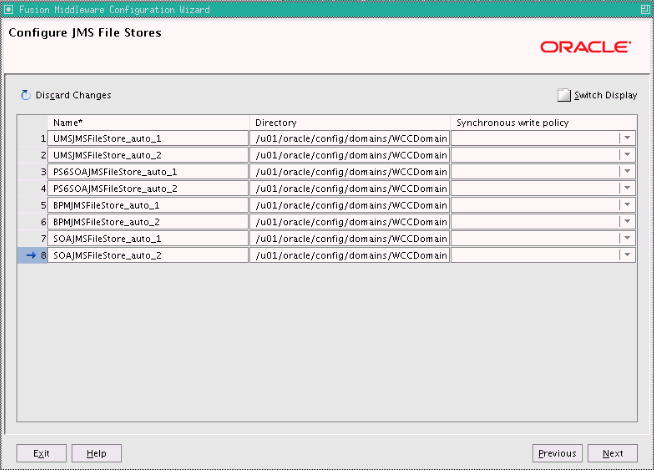The height and width of the screenshot is (470, 654).
Task: Select row number 6 header
Action: click(33, 221)
